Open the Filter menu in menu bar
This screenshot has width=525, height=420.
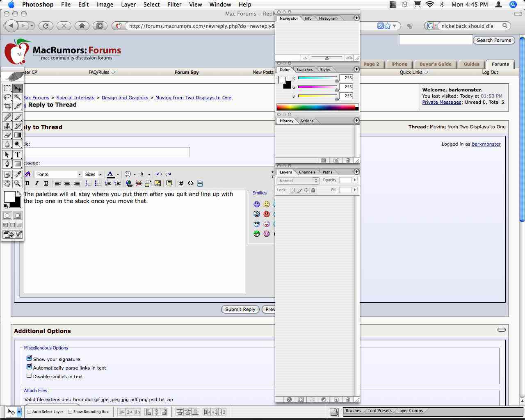174,5
